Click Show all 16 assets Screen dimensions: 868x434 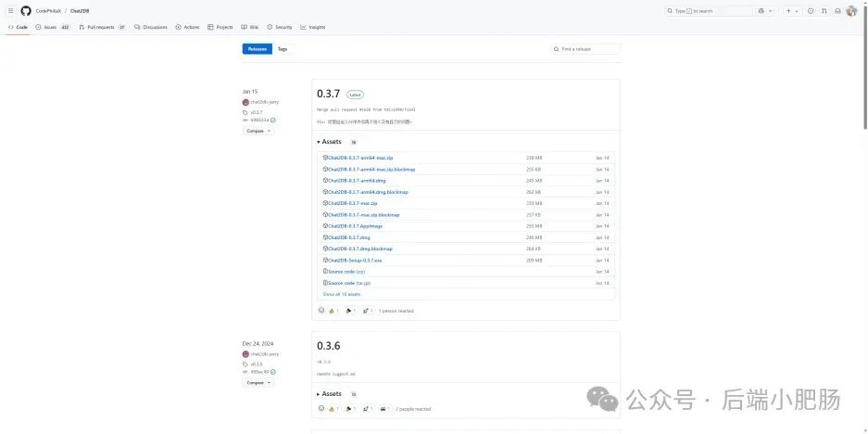tap(342, 294)
